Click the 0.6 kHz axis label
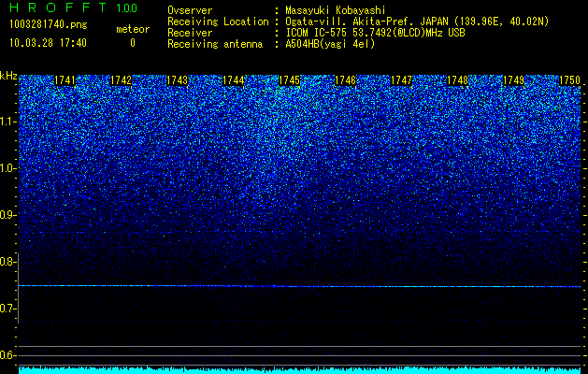 (8, 355)
